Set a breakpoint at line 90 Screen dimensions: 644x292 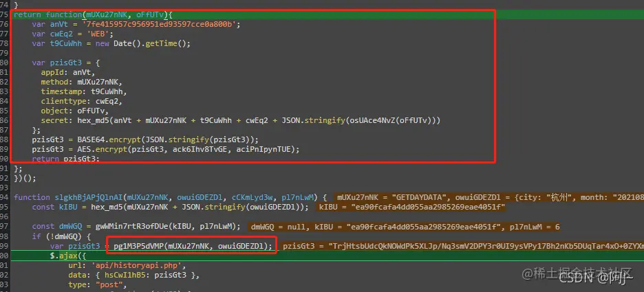[4, 159]
